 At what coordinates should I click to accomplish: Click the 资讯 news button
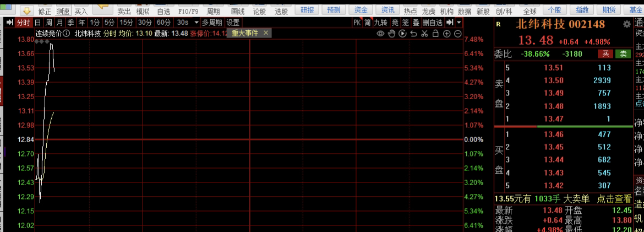388,10
